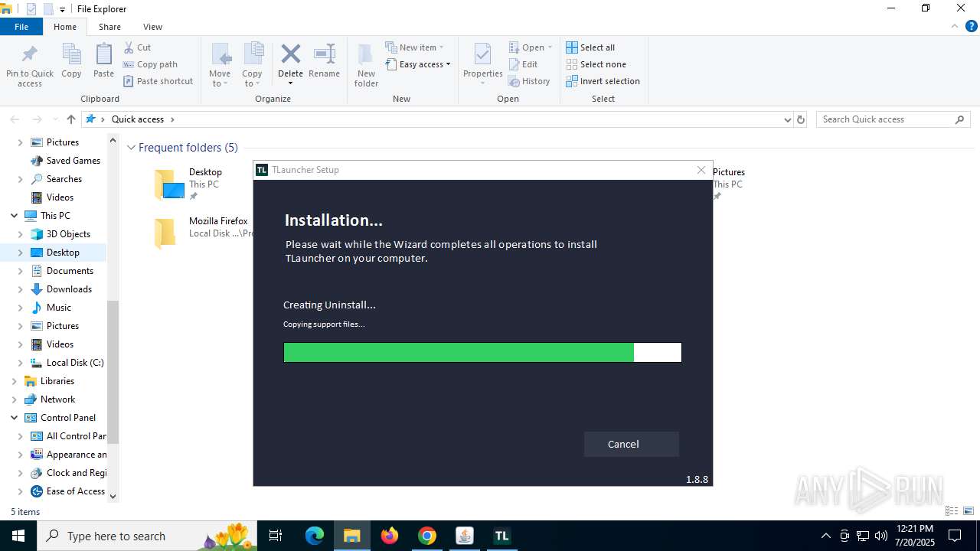Image resolution: width=980 pixels, height=551 pixels.
Task: Open Microsoft Edge from taskbar
Action: pyautogui.click(x=315, y=536)
